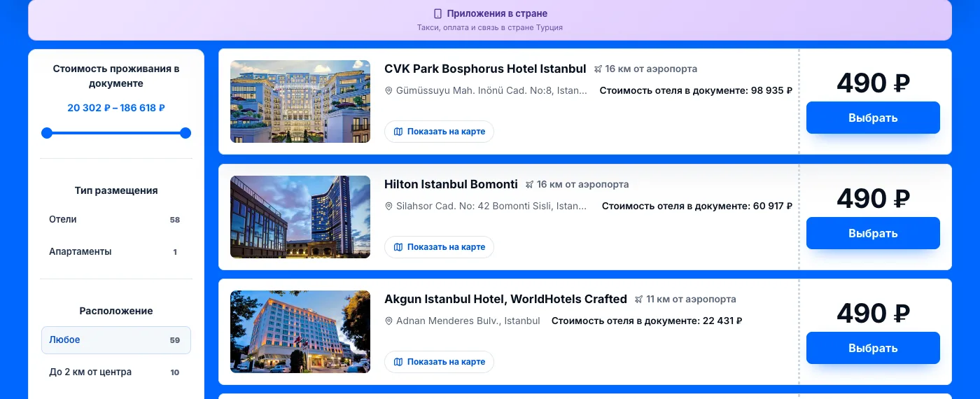Click the address Adnan Menderes Bulv., Istanbul

coord(468,321)
